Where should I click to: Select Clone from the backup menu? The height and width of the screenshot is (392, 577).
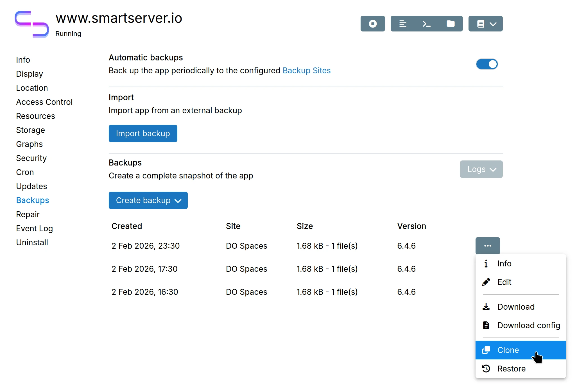508,350
